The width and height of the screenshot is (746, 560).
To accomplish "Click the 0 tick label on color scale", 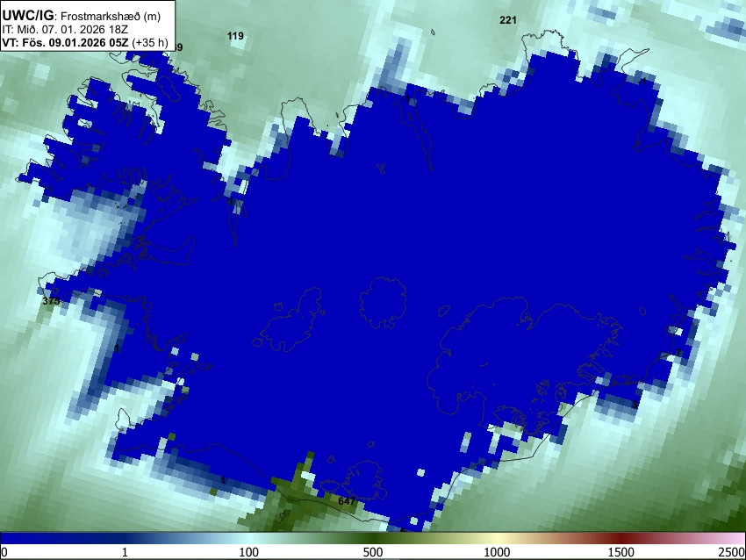I will coord(4,552).
